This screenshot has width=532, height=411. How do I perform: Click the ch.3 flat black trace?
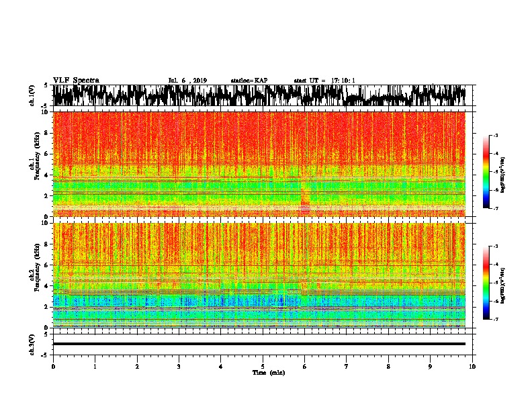tap(259, 344)
